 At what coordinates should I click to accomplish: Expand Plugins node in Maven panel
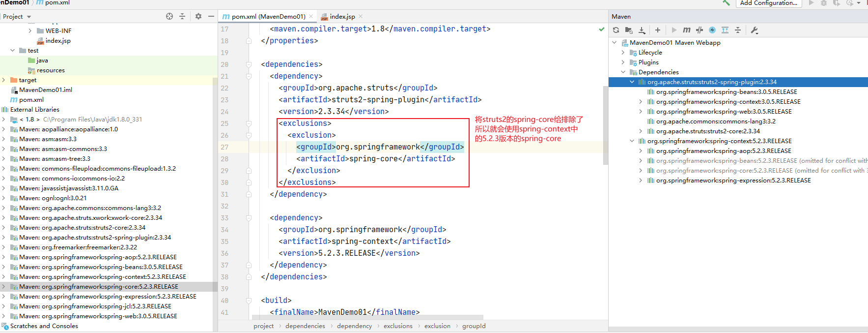coord(623,62)
